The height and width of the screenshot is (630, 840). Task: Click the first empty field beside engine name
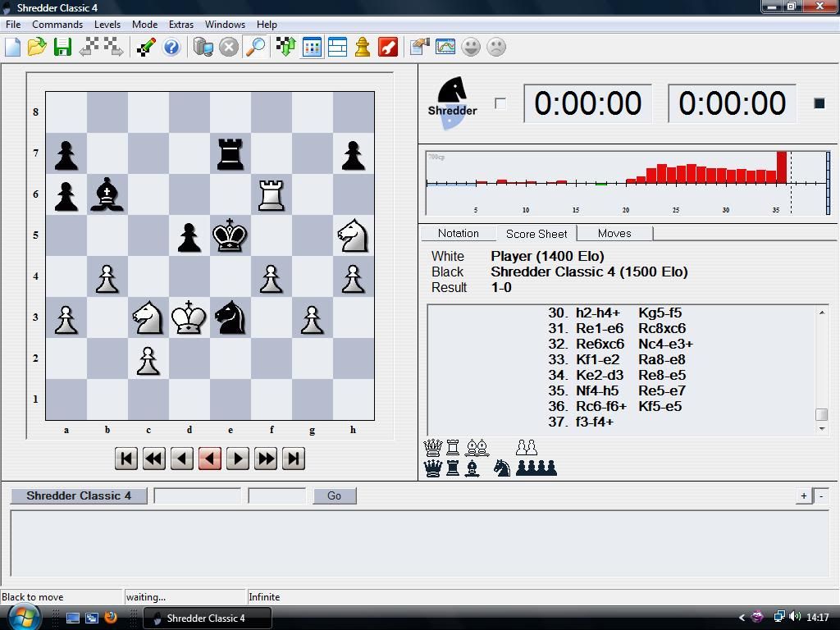click(x=197, y=496)
